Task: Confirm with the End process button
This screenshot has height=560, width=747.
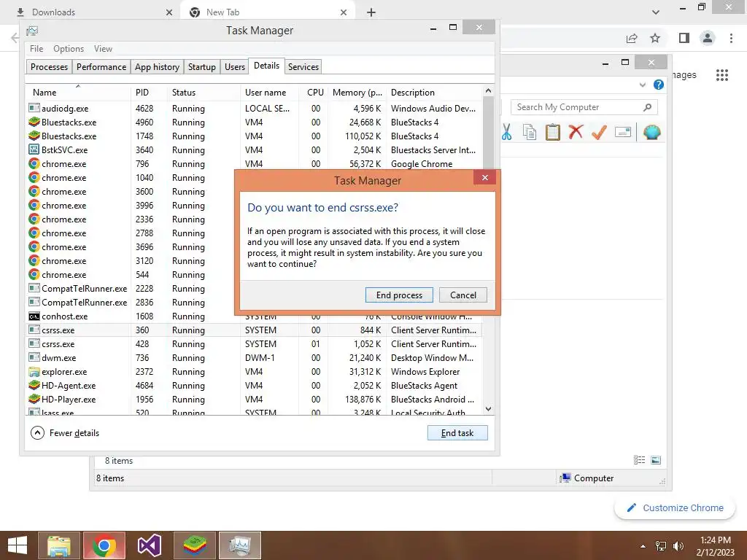Action: click(399, 295)
